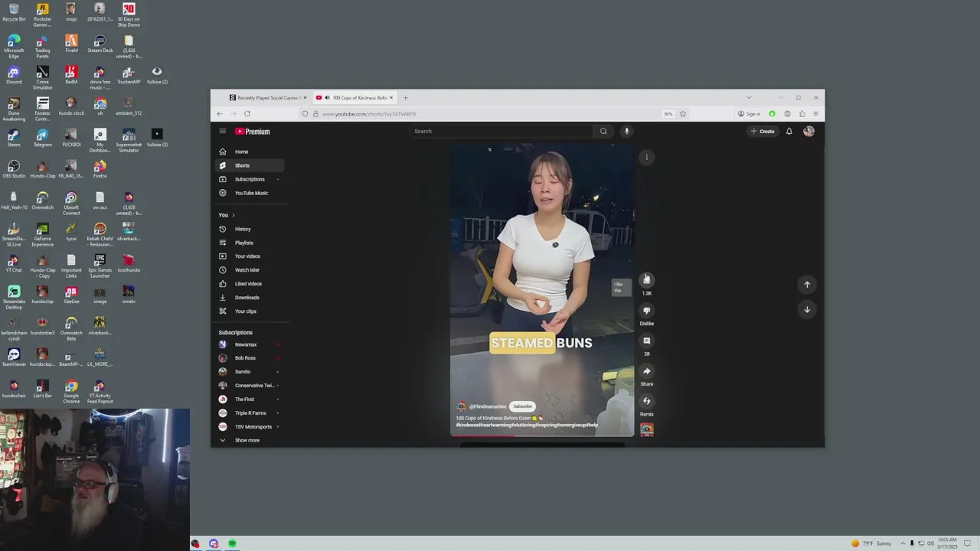
Task: Bookmark the page with star icon
Action: 683,114
